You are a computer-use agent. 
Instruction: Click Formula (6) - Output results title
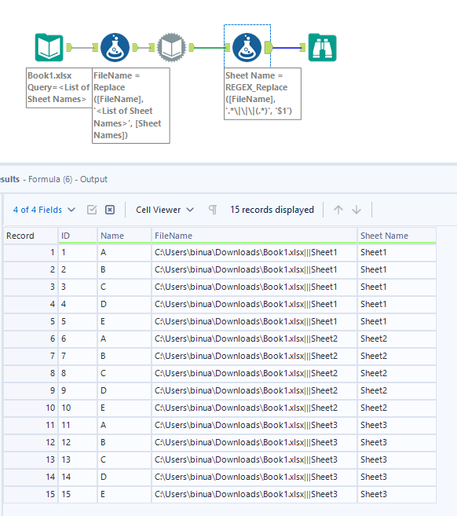[x=68, y=179]
